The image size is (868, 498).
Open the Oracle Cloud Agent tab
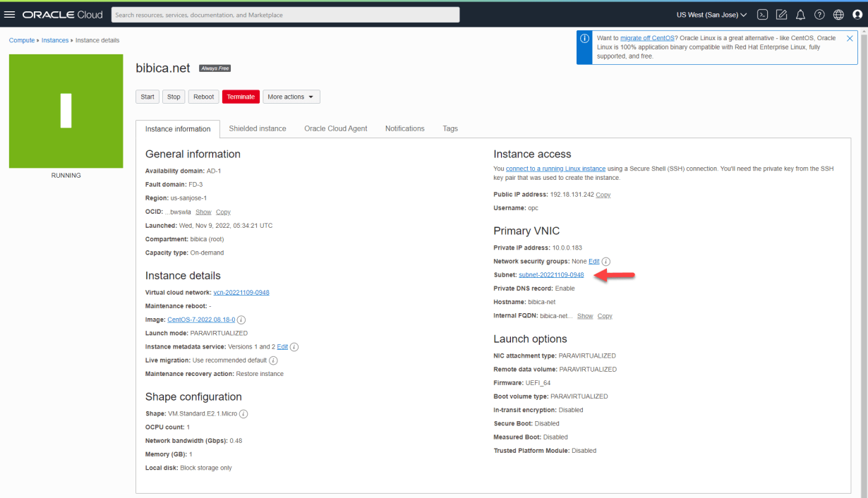point(336,128)
